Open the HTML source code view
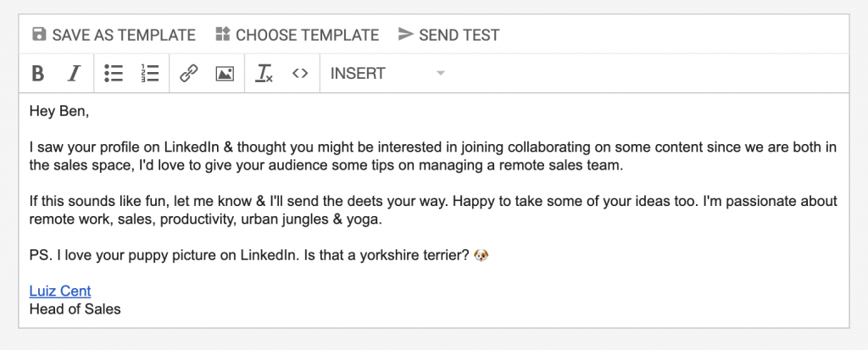The width and height of the screenshot is (868, 350). pyautogui.click(x=300, y=73)
